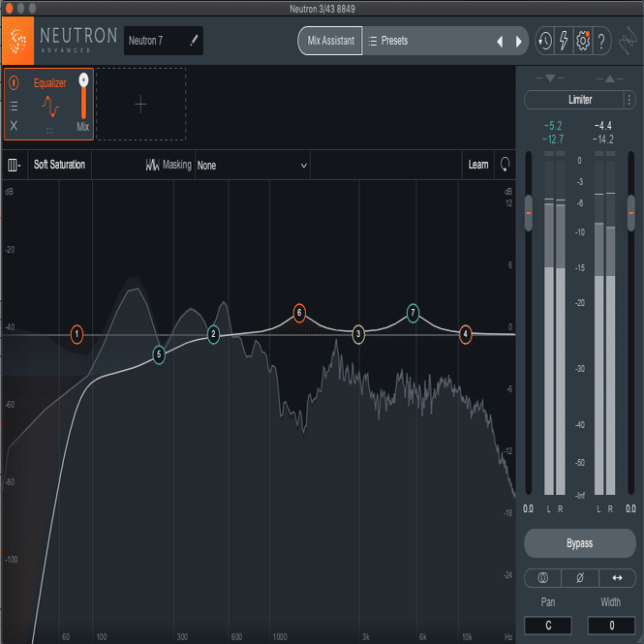Click the Width value field 0
The width and height of the screenshot is (644, 644).
(x=611, y=626)
